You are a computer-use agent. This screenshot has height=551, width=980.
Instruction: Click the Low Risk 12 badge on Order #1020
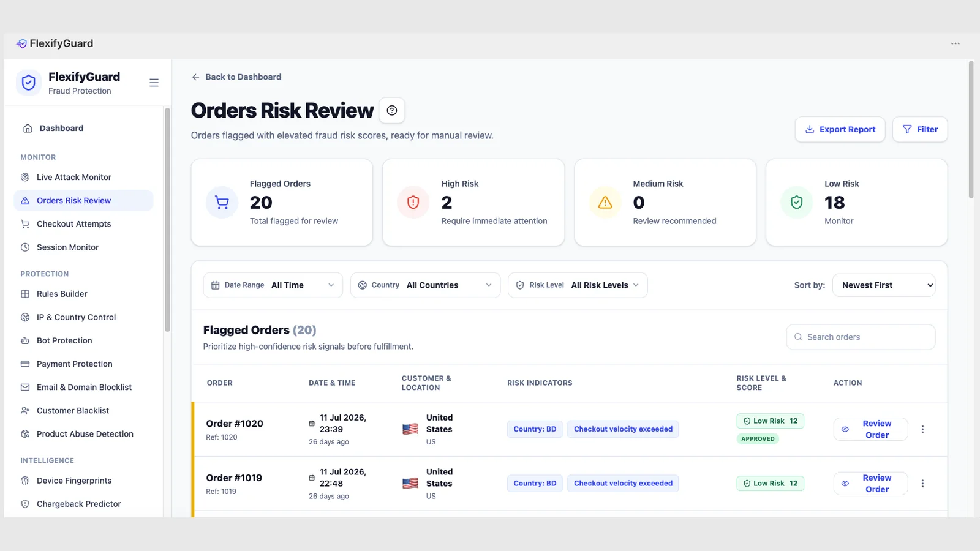[771, 421]
